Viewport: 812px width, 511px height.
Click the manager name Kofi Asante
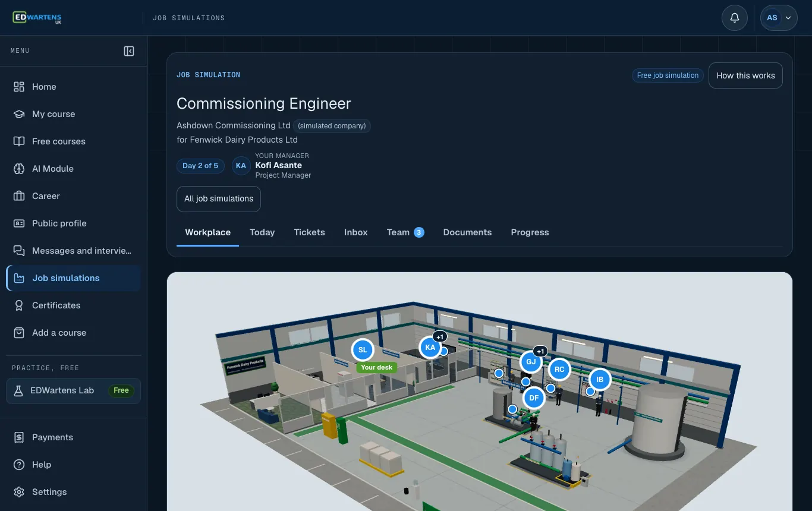click(279, 165)
